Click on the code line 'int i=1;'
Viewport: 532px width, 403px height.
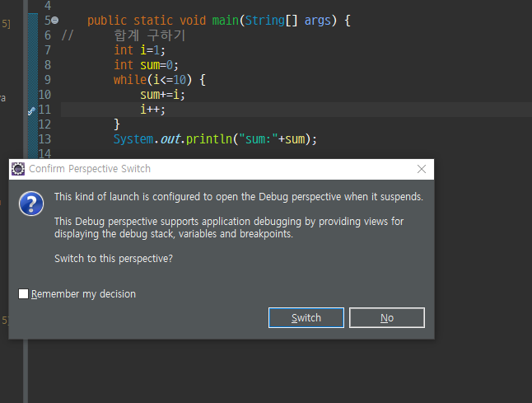click(139, 50)
